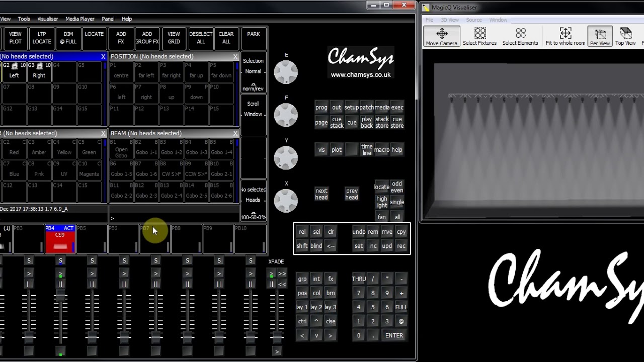Choose the Select Fixtures tool in Visualiser
Screen dimensions: 644x362
pyautogui.click(x=479, y=37)
